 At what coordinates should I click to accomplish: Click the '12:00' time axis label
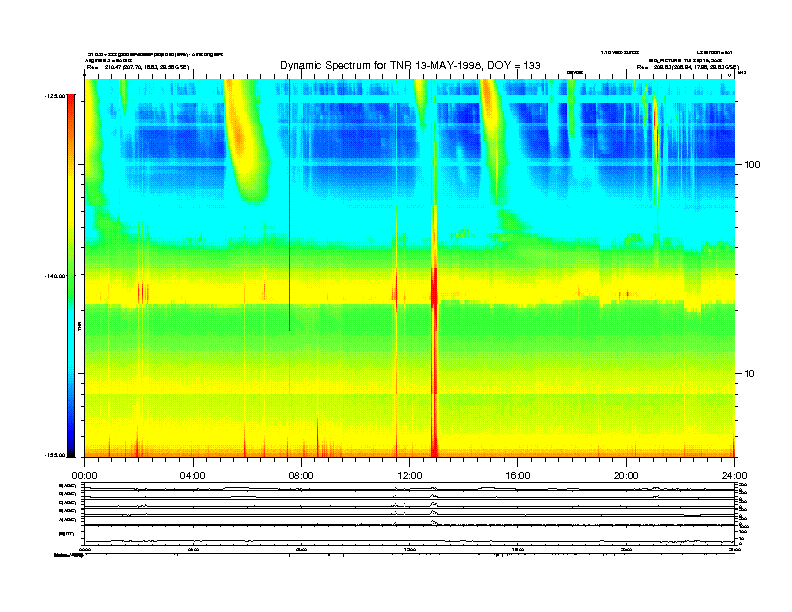click(x=410, y=476)
